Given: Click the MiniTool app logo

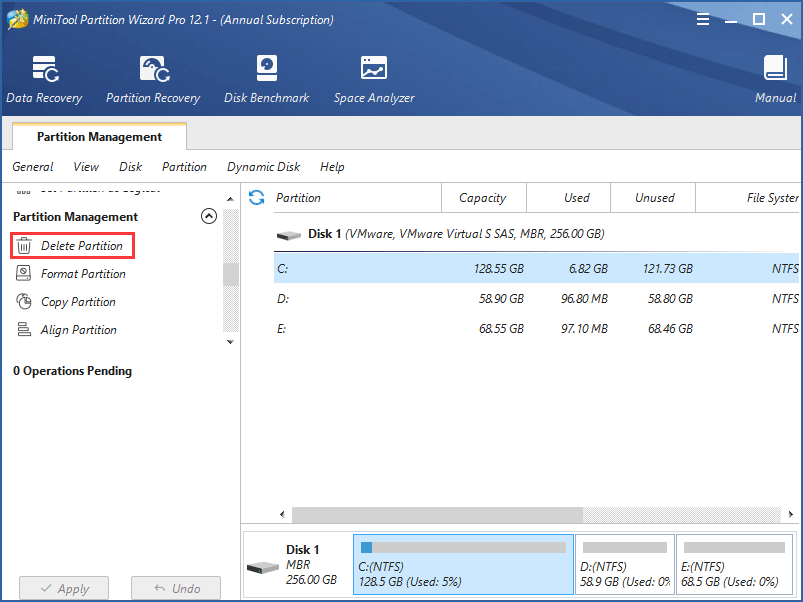Looking at the screenshot, I should tap(17, 19).
